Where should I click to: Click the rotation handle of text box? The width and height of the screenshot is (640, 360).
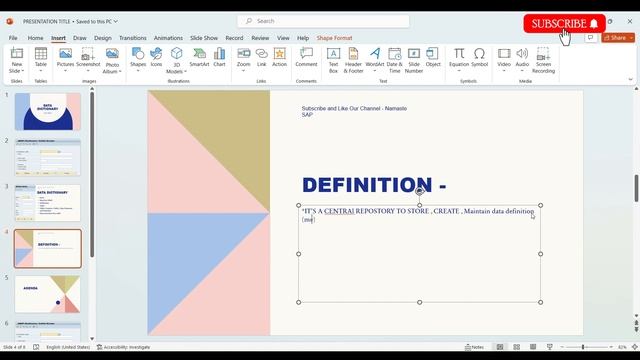click(419, 191)
